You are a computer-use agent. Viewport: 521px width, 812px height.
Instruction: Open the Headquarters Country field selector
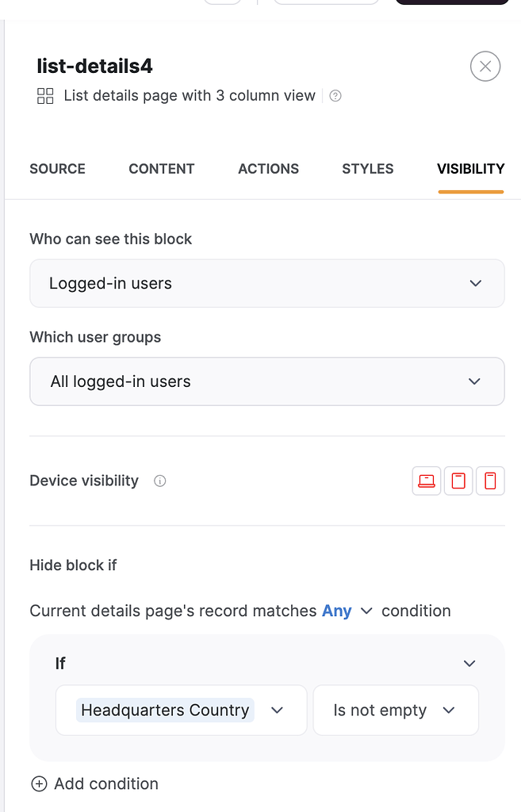tap(180, 710)
